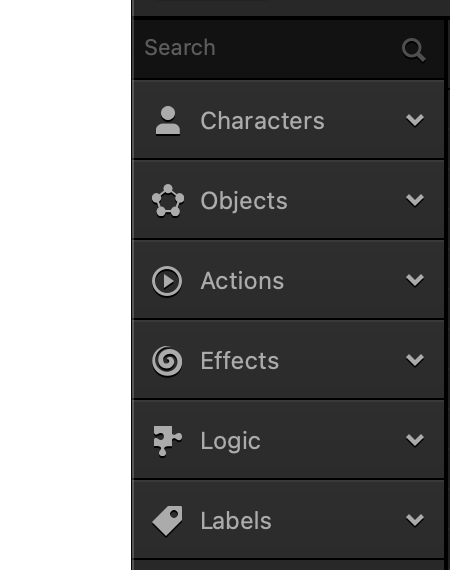Expand the Logic section chevron
The image size is (450, 570).
coord(415,440)
